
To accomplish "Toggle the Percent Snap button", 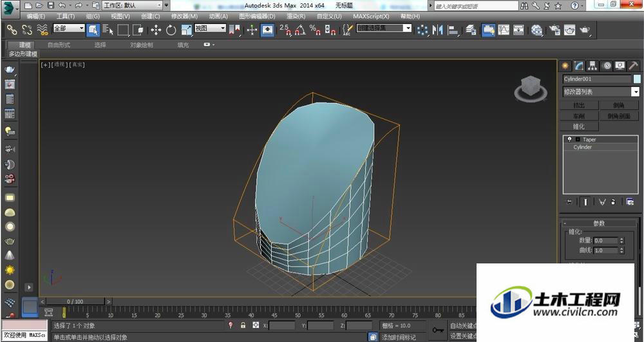I will tap(315, 30).
